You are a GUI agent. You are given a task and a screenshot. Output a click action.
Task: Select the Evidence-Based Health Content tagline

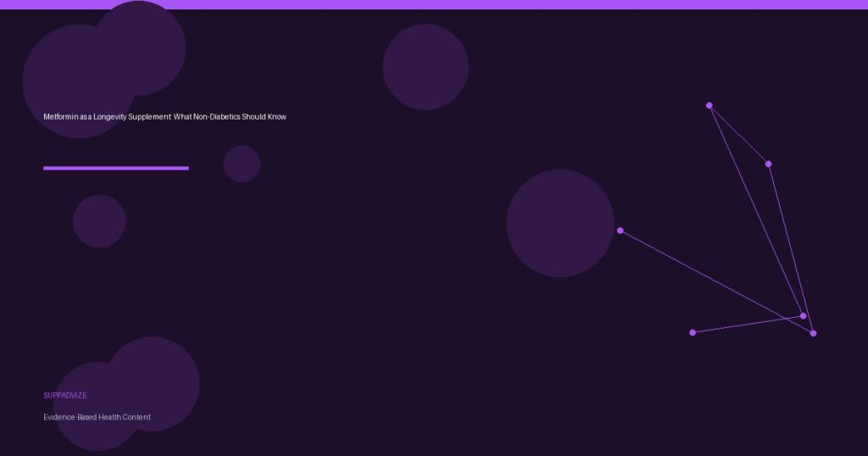[x=97, y=417]
